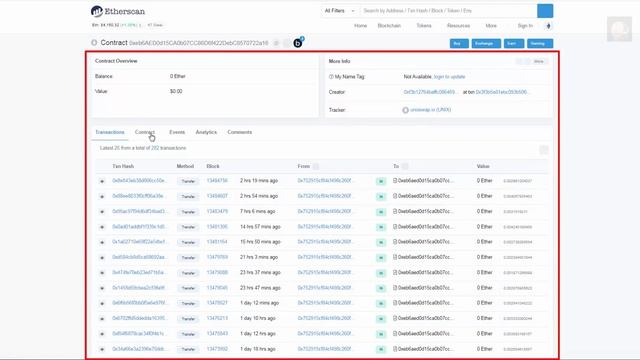The width and height of the screenshot is (640, 360).
Task: Go to Home in the navigation bar
Action: (360, 26)
